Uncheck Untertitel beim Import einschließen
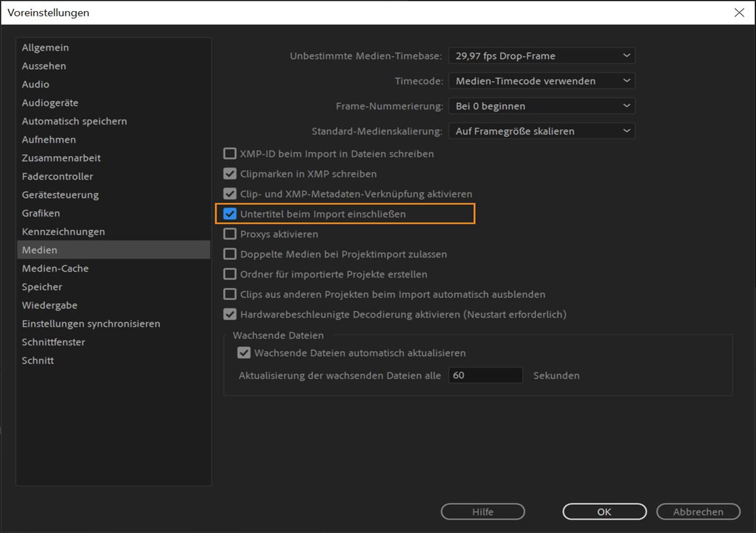The width and height of the screenshot is (756, 533). click(230, 213)
